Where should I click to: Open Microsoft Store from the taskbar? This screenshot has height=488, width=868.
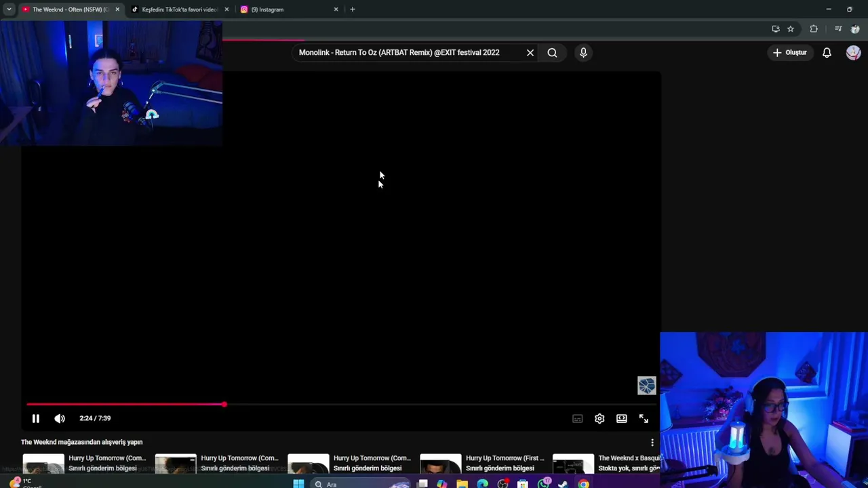[x=522, y=484]
